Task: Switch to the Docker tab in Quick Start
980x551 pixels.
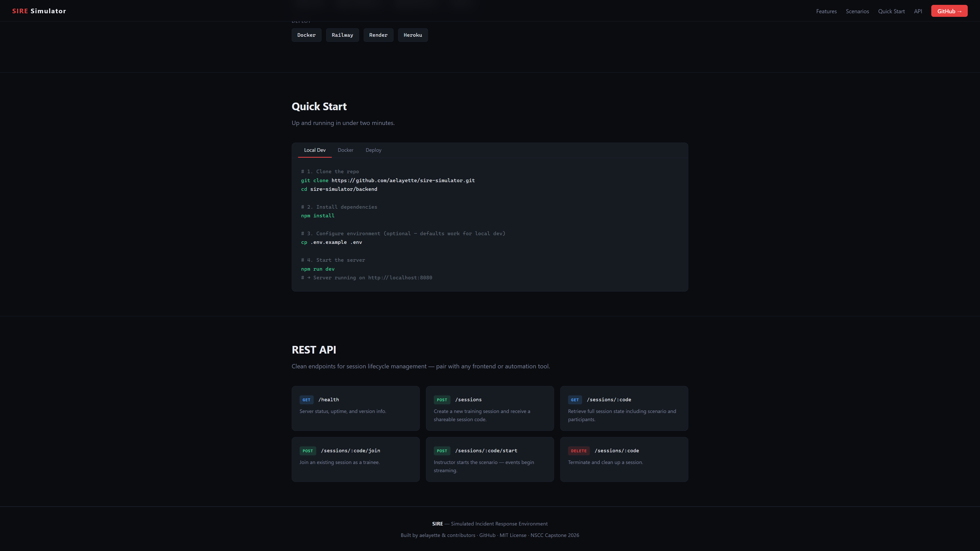Action: point(345,150)
